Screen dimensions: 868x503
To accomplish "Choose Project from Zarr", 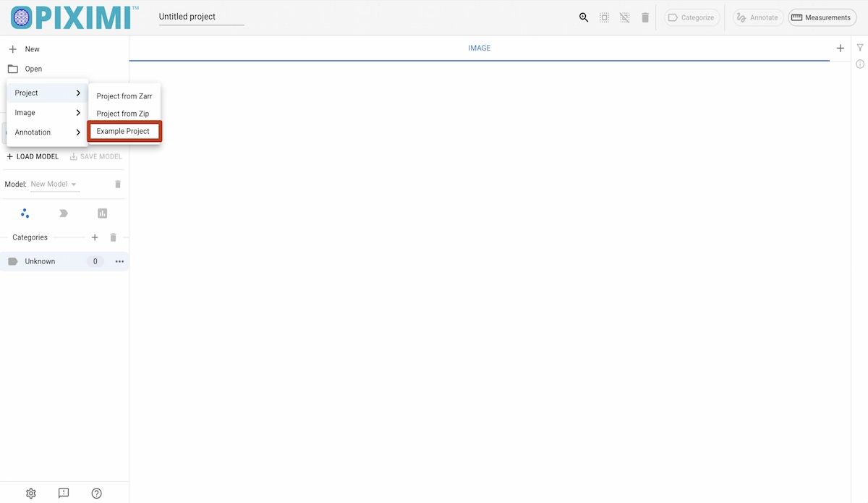I will tap(124, 96).
